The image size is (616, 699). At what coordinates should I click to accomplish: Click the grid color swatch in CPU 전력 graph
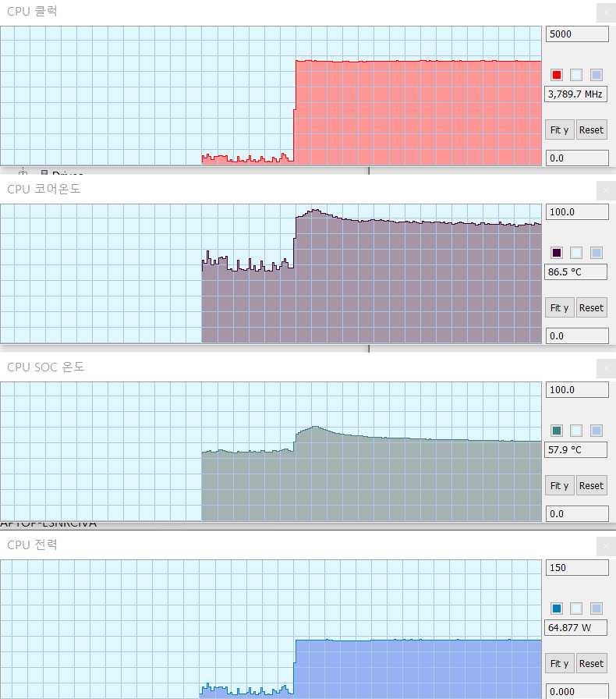coord(596,609)
